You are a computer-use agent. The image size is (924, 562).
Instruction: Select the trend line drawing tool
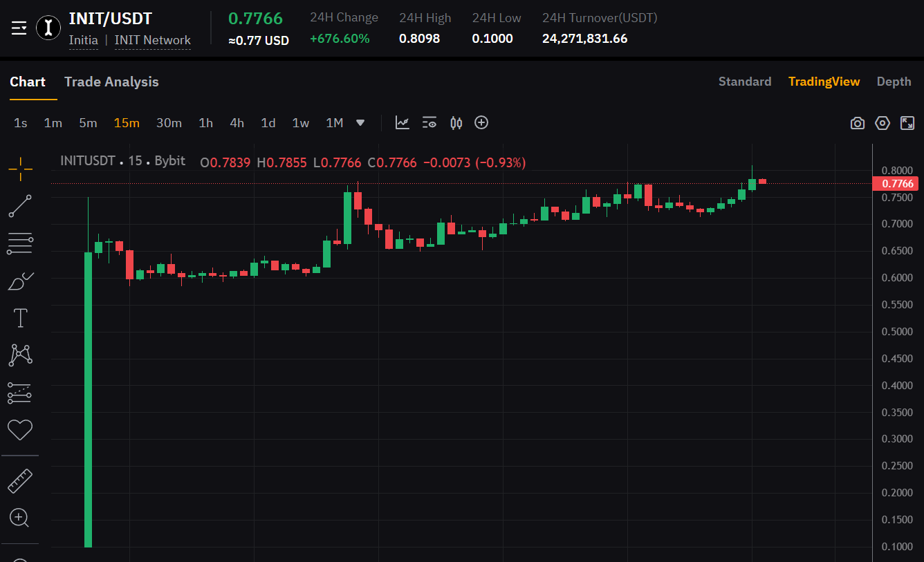(20, 206)
